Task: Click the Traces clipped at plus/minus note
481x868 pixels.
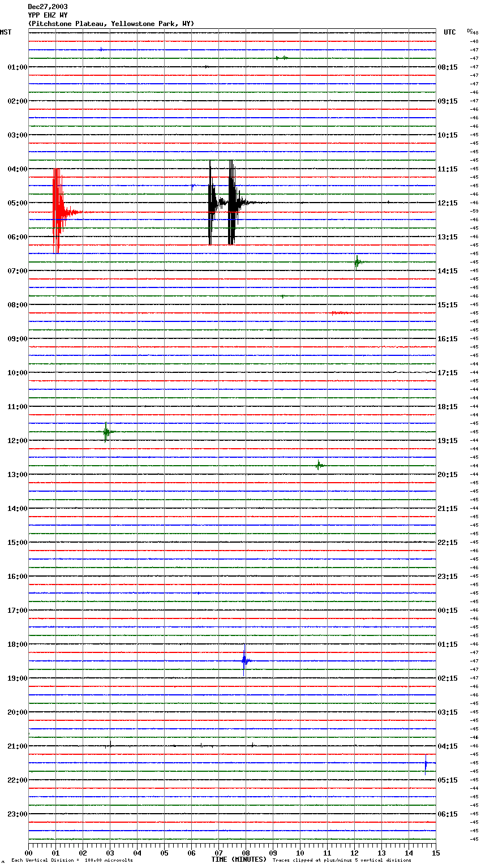Action: 342,861
